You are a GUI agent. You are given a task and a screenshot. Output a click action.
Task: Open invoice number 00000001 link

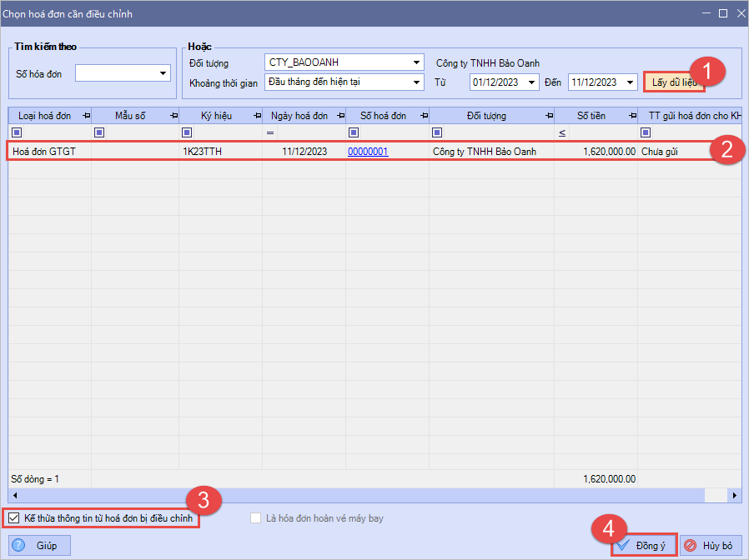pos(368,152)
